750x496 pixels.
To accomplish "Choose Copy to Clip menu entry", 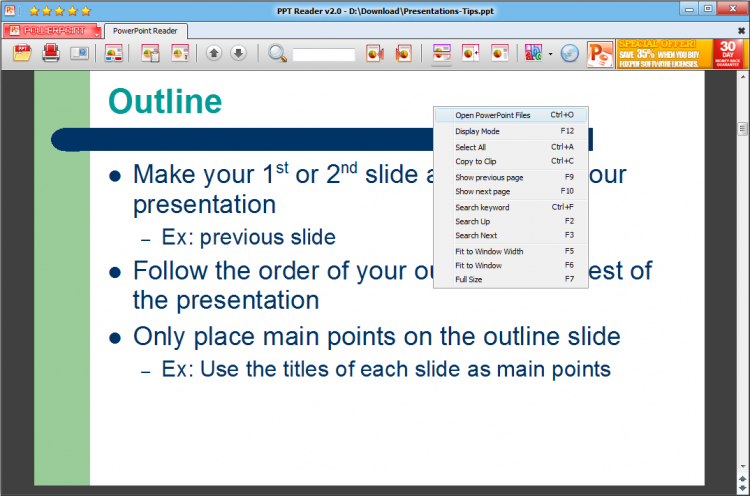I will 511,161.
